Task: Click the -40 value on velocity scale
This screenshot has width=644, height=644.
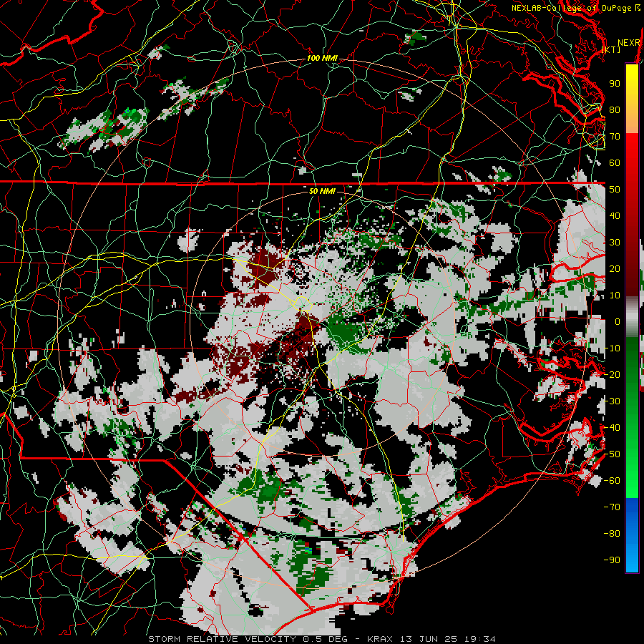Action: click(612, 428)
